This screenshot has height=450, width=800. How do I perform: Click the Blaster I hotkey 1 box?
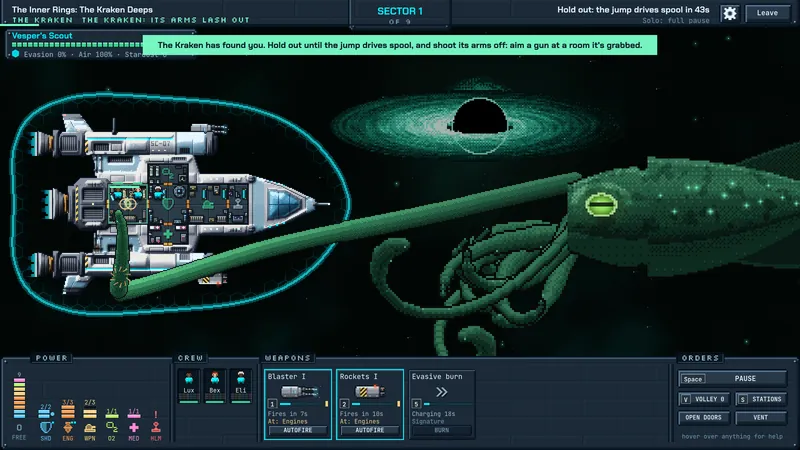point(272,404)
